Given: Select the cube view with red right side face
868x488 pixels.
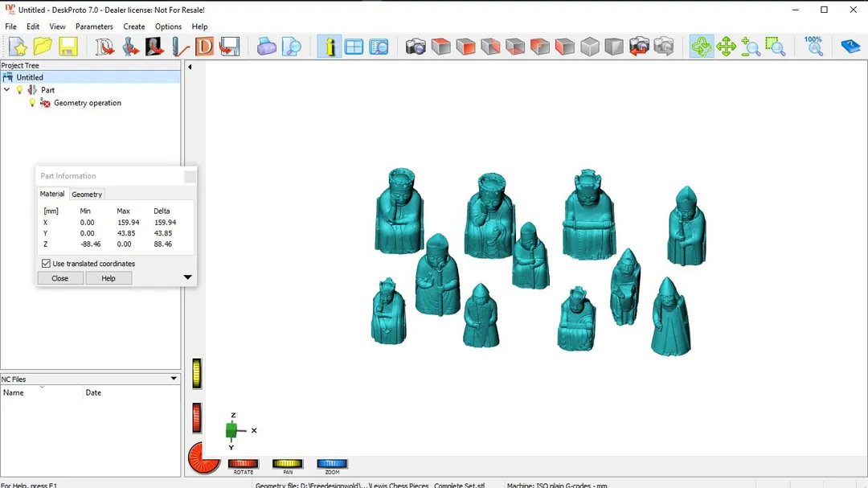Looking at the screenshot, I should 490,47.
